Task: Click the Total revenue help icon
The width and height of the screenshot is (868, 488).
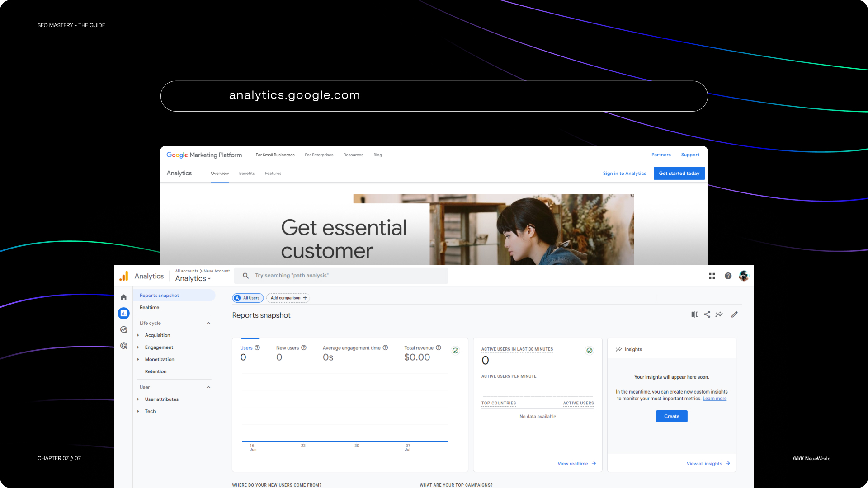Action: click(x=439, y=348)
